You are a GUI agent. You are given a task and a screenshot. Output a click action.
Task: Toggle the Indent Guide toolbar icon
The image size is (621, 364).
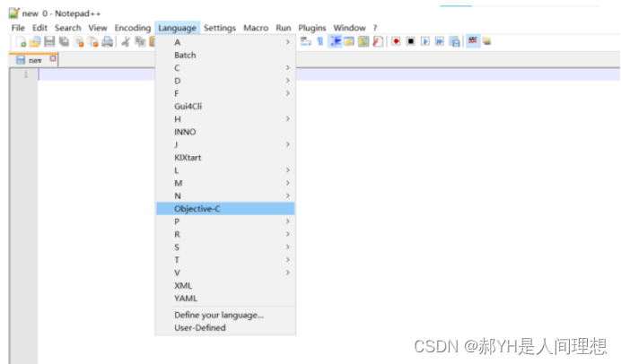click(x=335, y=41)
